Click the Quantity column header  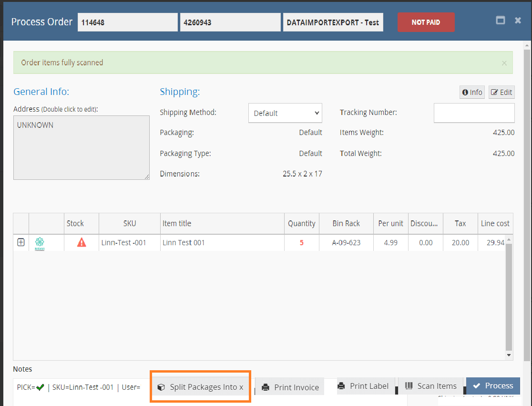pyautogui.click(x=301, y=223)
